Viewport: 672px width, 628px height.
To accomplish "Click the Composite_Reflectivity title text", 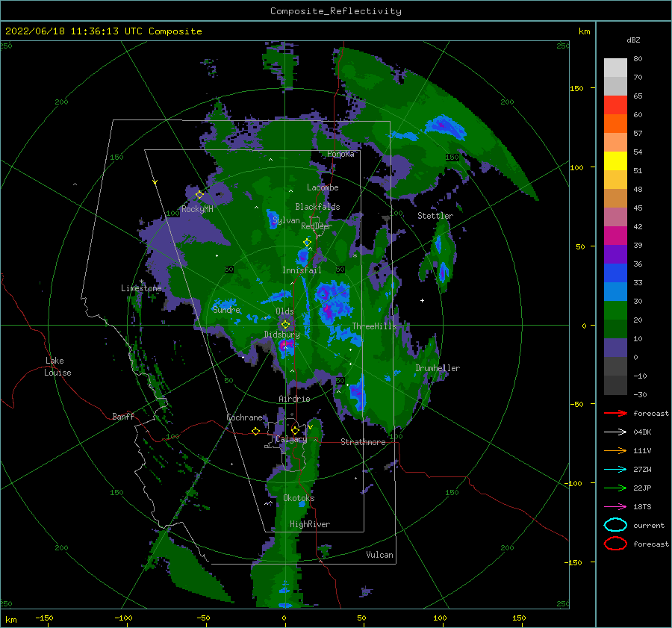I will (336, 11).
